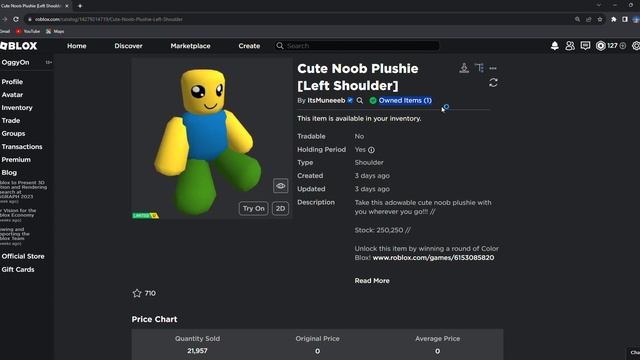Open the settings gear in the Roblox header
The width and height of the screenshot is (640, 360).
coord(636,46)
